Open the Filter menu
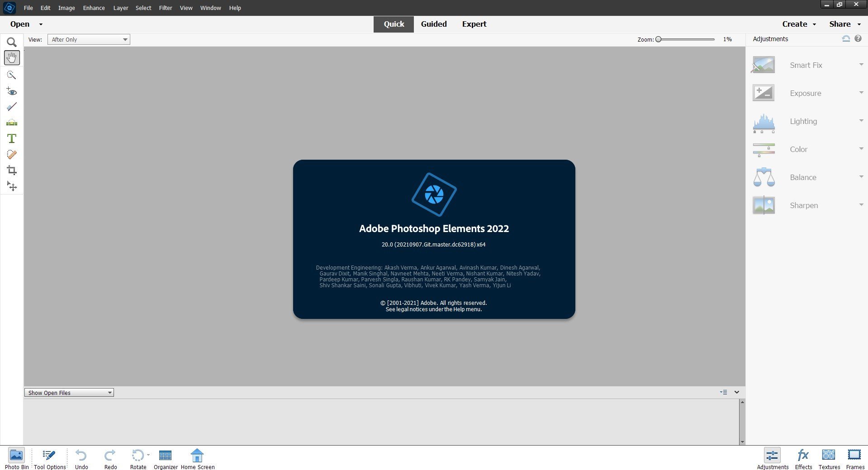The width and height of the screenshot is (868, 470). [x=166, y=8]
